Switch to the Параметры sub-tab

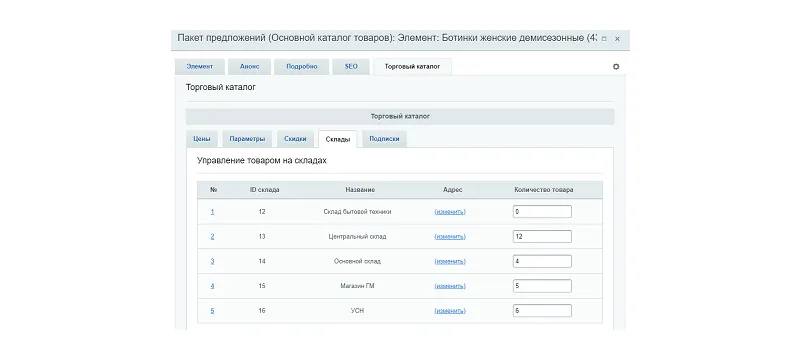coord(247,139)
